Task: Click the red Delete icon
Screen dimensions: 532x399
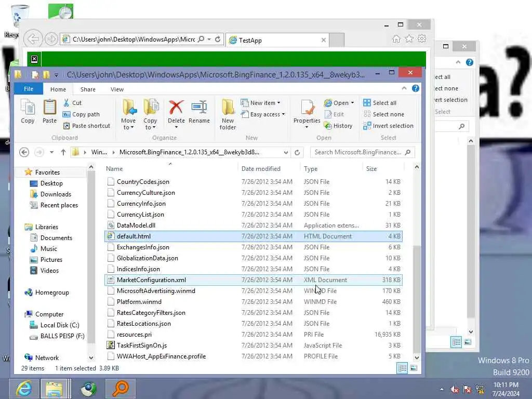Action: (176, 108)
